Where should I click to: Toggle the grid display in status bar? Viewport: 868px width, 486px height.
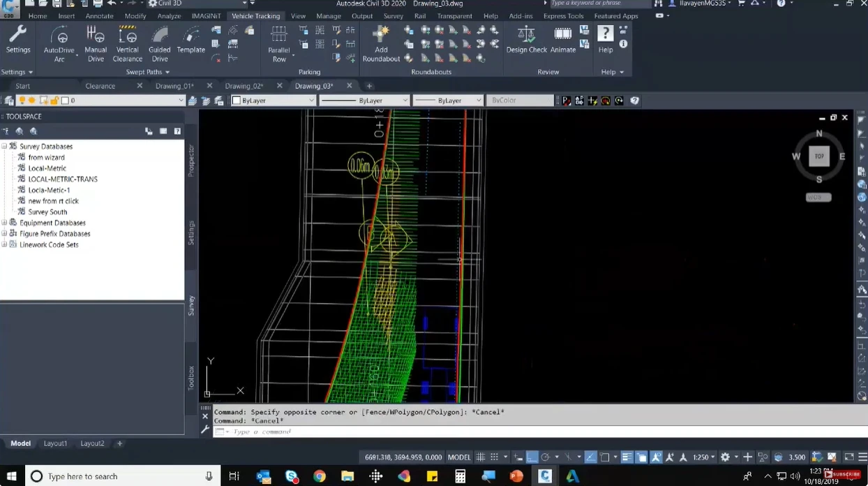pos(480,457)
